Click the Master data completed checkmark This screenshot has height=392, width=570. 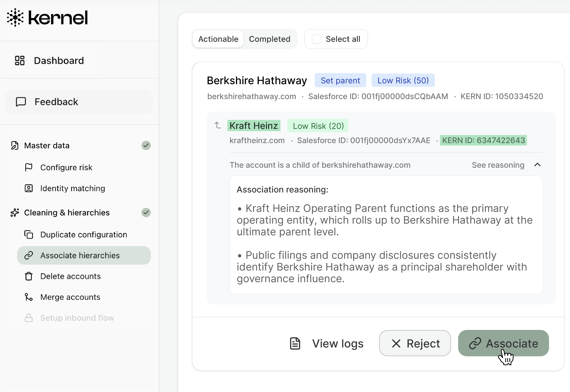pos(146,145)
